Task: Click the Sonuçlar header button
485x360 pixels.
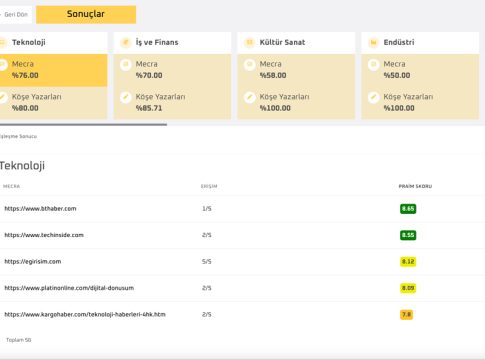Action: point(86,15)
